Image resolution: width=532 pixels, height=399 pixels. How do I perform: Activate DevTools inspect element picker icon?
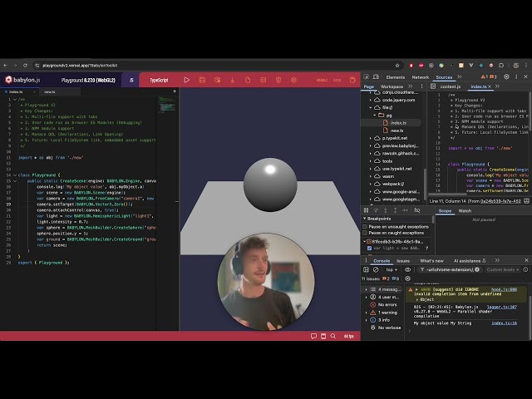pyautogui.click(x=366, y=77)
